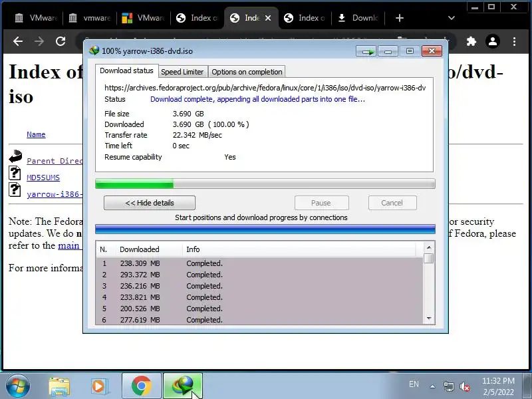Select connection row 293.372 MB
532x399 pixels.
(x=259, y=275)
